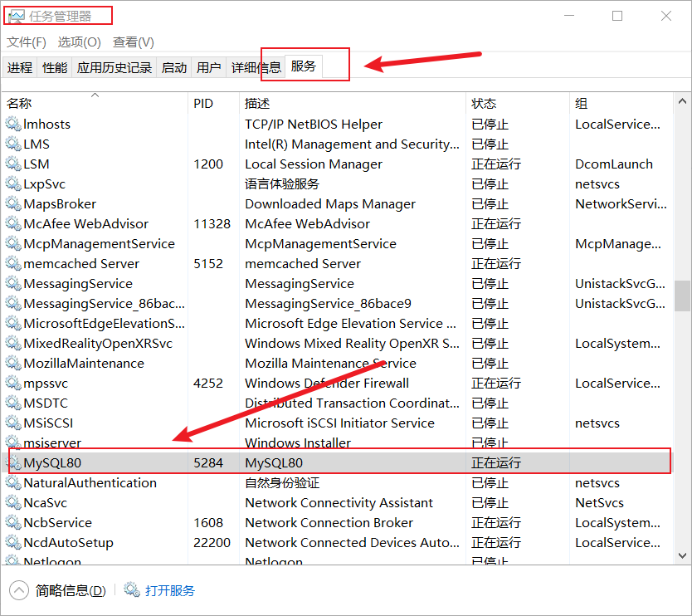This screenshot has height=616, width=692.
Task: Select PID 5284 in MySQL80 row
Action: (208, 462)
